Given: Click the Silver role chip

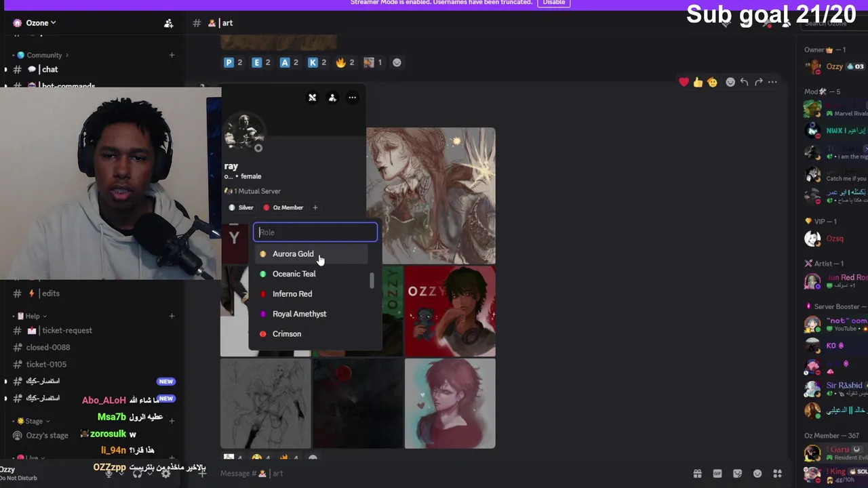Looking at the screenshot, I should [x=241, y=207].
